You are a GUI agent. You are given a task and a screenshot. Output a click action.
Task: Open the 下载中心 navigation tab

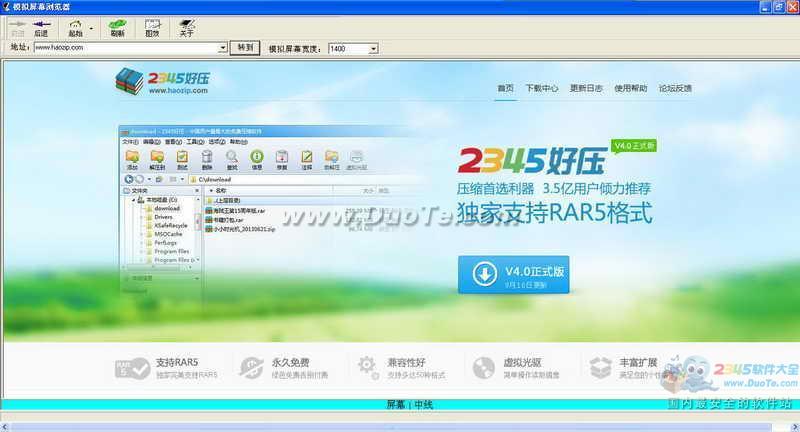542,88
